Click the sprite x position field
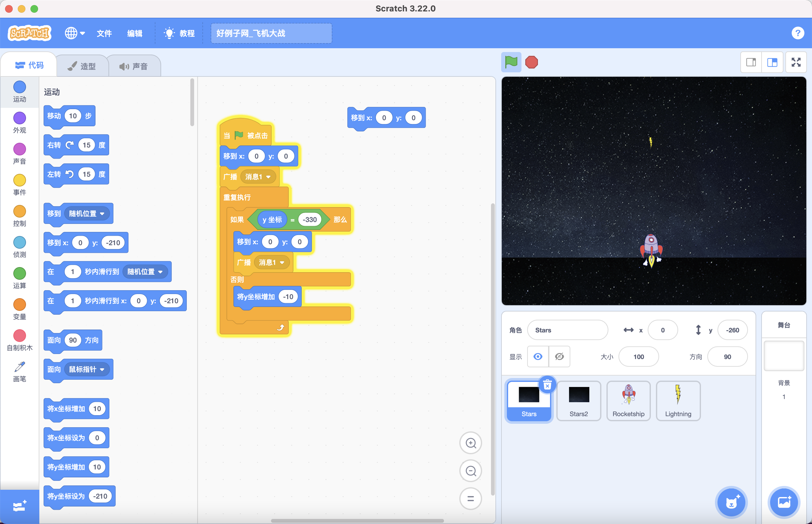 (x=663, y=330)
